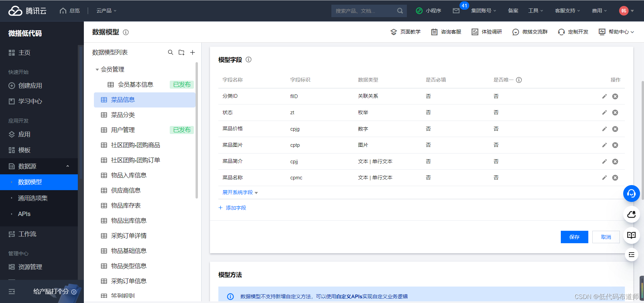The image size is (644, 303).
Task: Click the data model list scrollbar
Action: 197,130
